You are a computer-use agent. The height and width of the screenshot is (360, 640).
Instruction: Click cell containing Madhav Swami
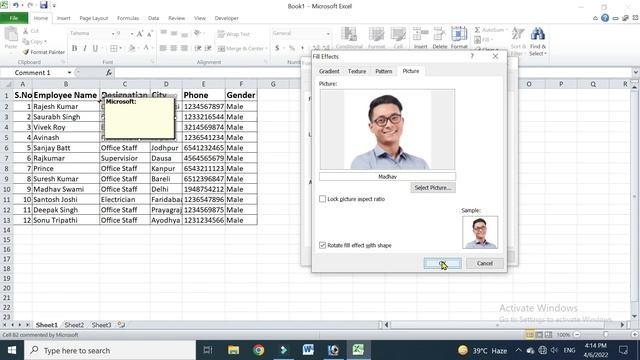coord(66,189)
